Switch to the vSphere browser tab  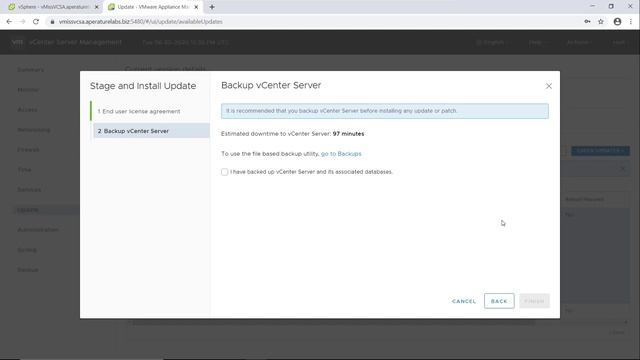[x=52, y=7]
